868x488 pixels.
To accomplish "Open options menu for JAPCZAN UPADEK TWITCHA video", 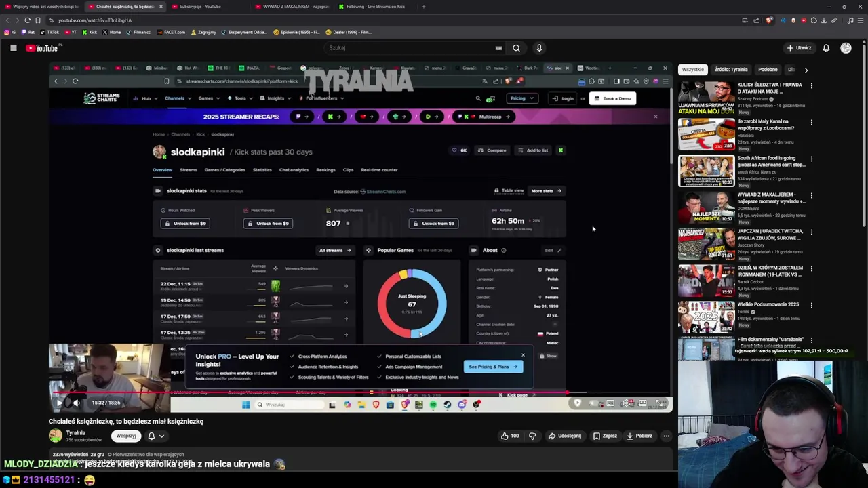I will [x=812, y=232].
